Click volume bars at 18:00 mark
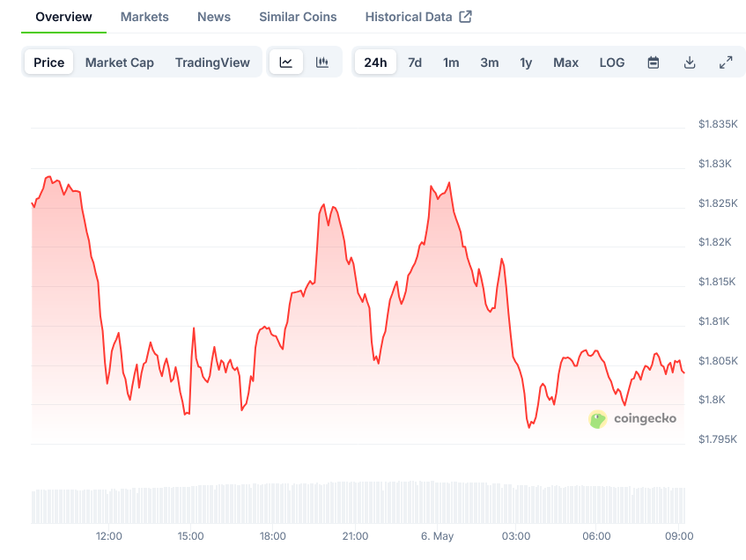The image size is (746, 560). pos(273,504)
